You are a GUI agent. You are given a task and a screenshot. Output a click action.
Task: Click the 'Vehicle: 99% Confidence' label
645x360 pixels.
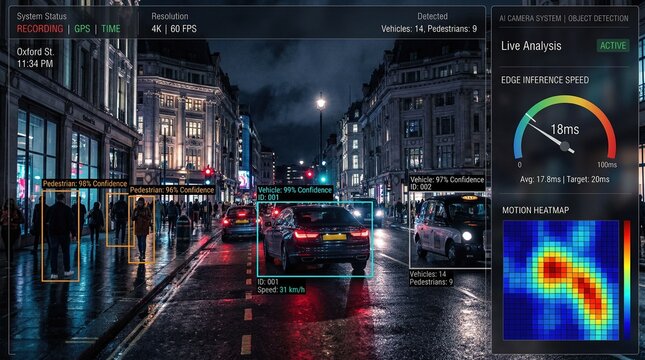coord(295,190)
